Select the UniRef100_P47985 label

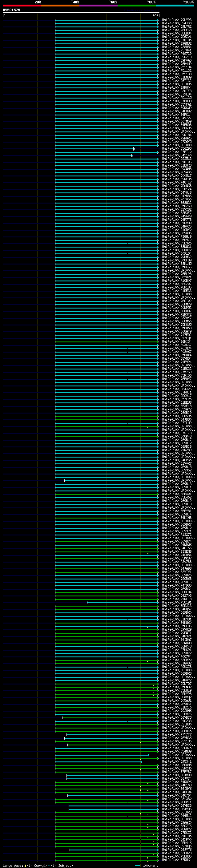click(176, 585)
